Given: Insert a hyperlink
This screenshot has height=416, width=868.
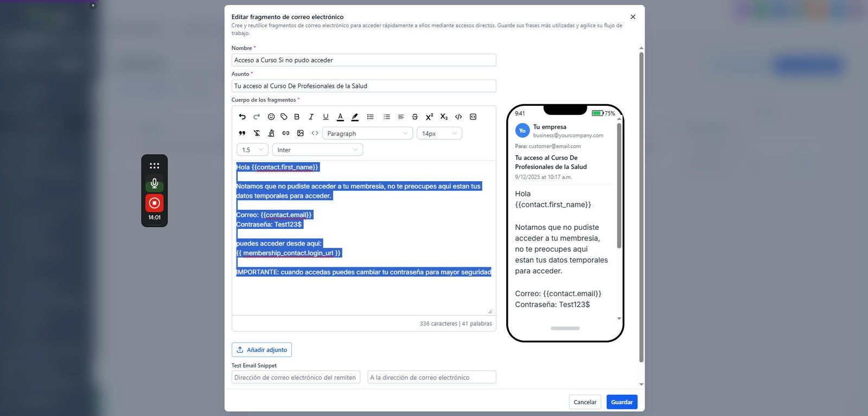Looking at the screenshot, I should 286,133.
